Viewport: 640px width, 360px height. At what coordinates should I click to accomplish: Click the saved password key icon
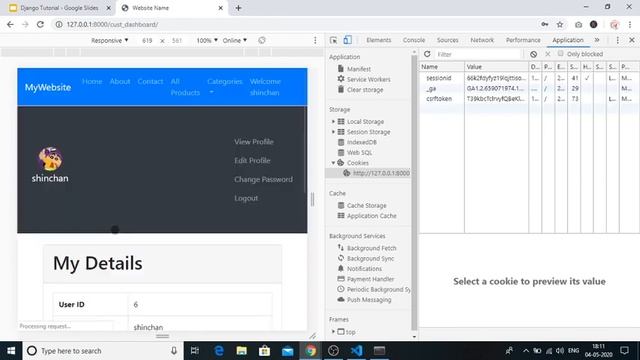544,24
